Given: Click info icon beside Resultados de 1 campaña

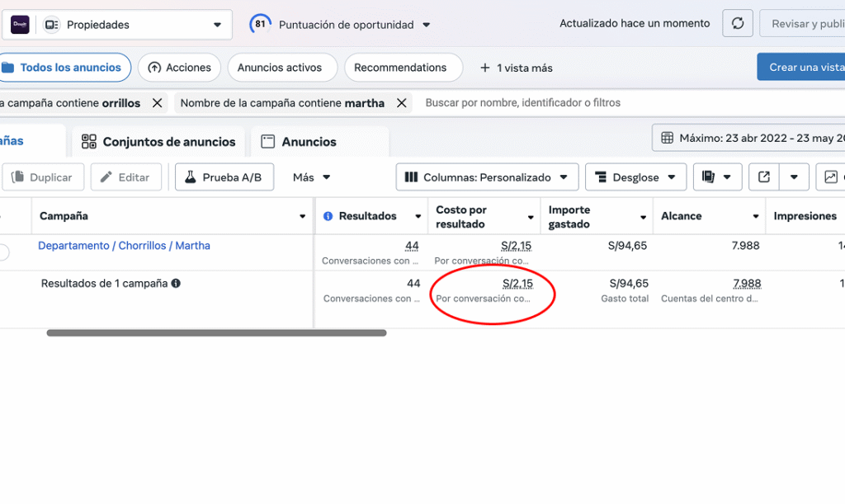Looking at the screenshot, I should tap(176, 284).
